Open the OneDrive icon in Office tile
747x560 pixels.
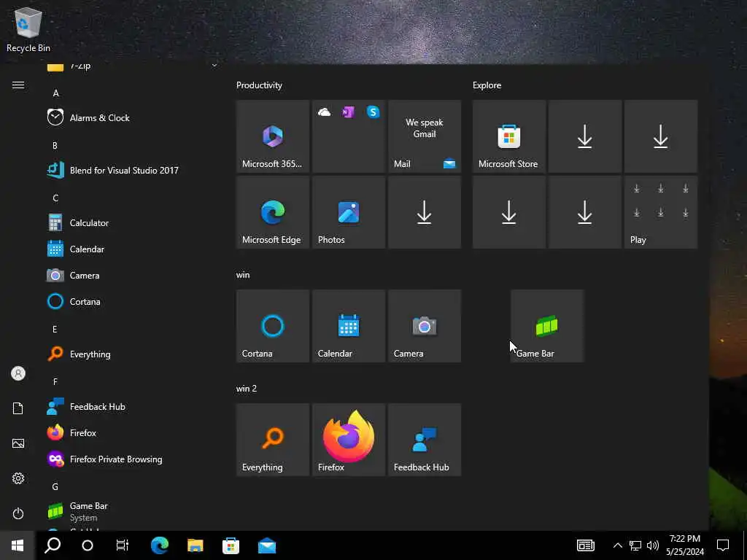coord(324,112)
